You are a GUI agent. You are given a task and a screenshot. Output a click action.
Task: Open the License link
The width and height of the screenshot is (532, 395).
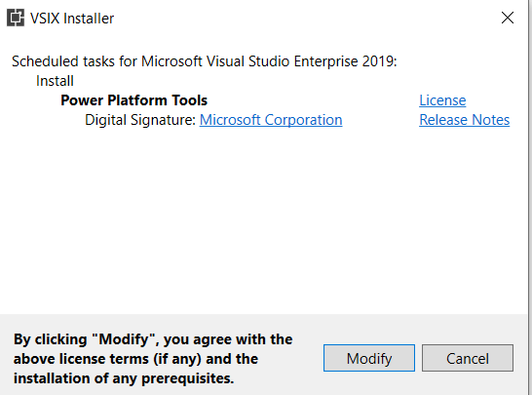[442, 100]
